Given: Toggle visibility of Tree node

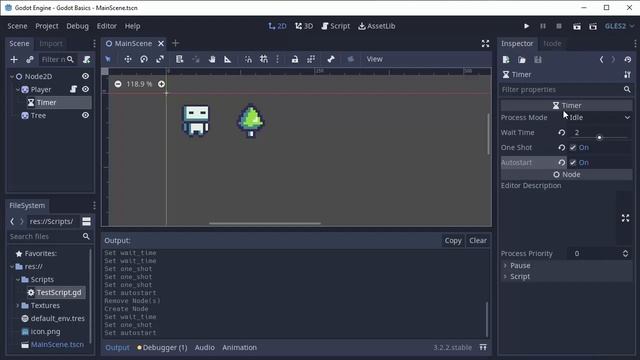Looking at the screenshot, I should pyautogui.click(x=85, y=115).
